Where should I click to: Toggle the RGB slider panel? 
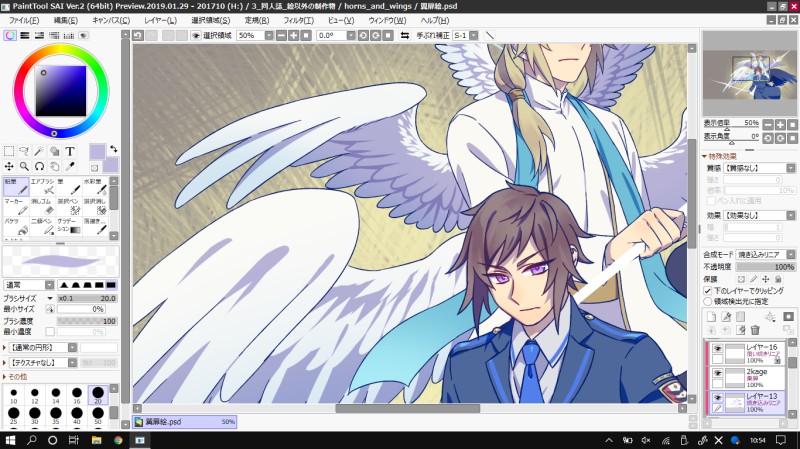click(24, 35)
